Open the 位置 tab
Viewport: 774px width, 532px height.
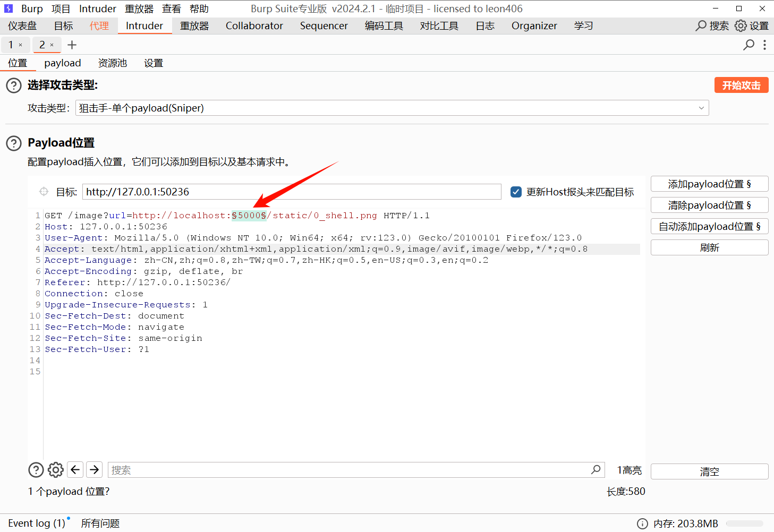click(x=18, y=63)
